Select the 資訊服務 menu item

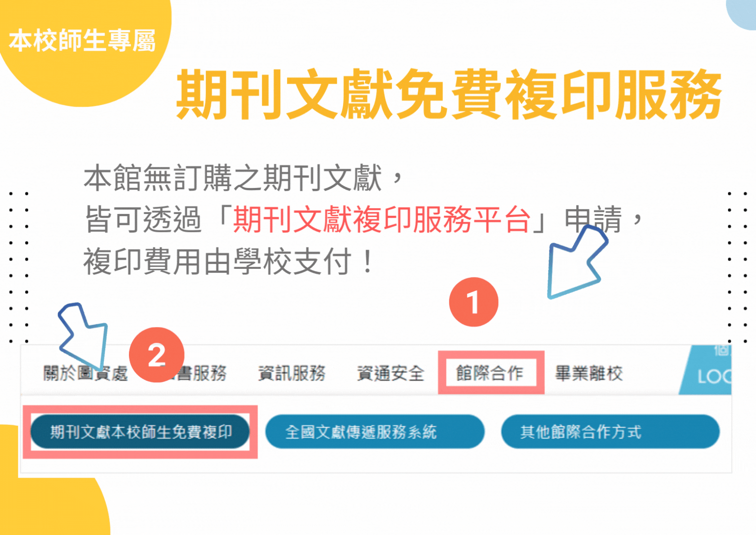(x=292, y=373)
